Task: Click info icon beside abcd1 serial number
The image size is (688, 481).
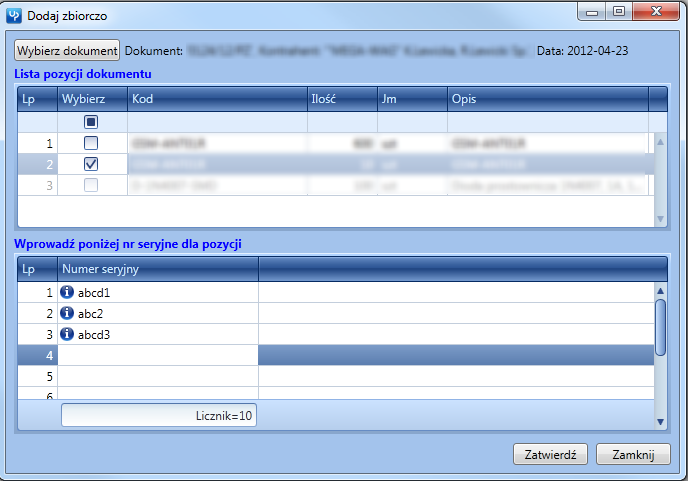Action: [68, 292]
